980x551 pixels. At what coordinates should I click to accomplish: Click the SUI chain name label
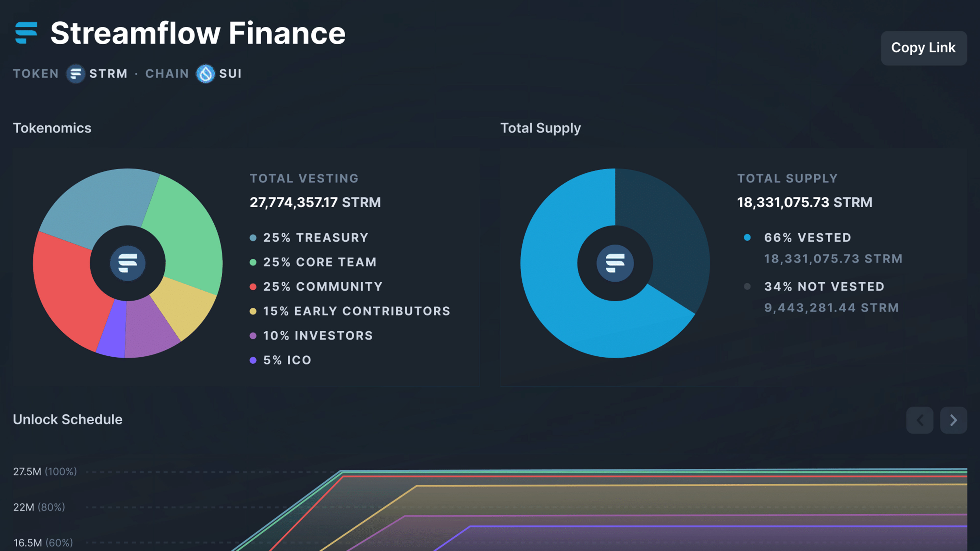click(230, 73)
